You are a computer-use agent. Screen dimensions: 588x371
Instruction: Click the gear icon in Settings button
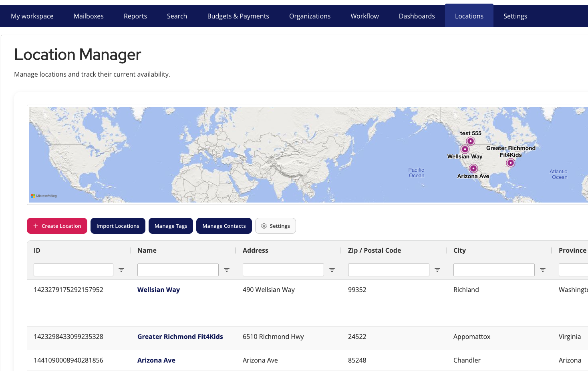click(x=264, y=226)
